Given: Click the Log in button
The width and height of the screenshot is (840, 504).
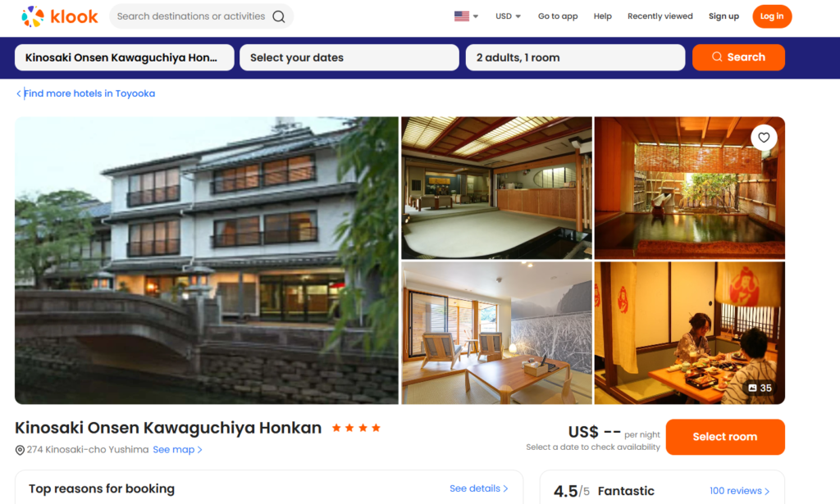Looking at the screenshot, I should click(771, 16).
